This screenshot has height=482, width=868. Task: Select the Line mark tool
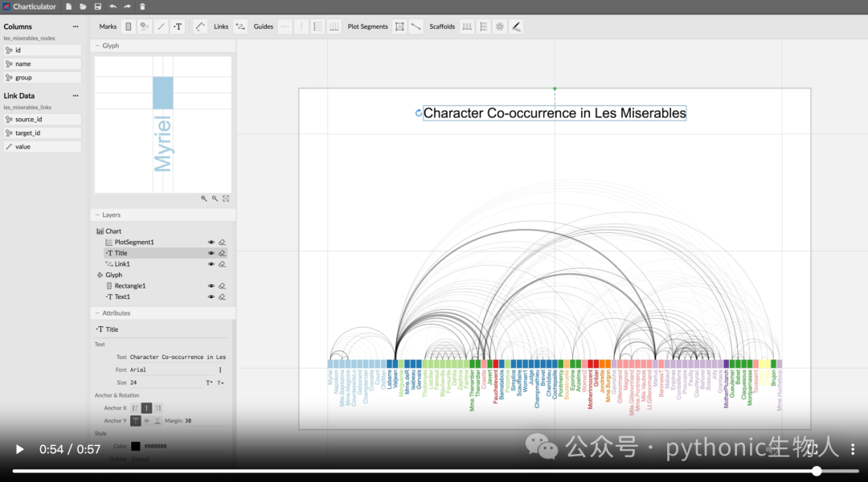pos(161,27)
